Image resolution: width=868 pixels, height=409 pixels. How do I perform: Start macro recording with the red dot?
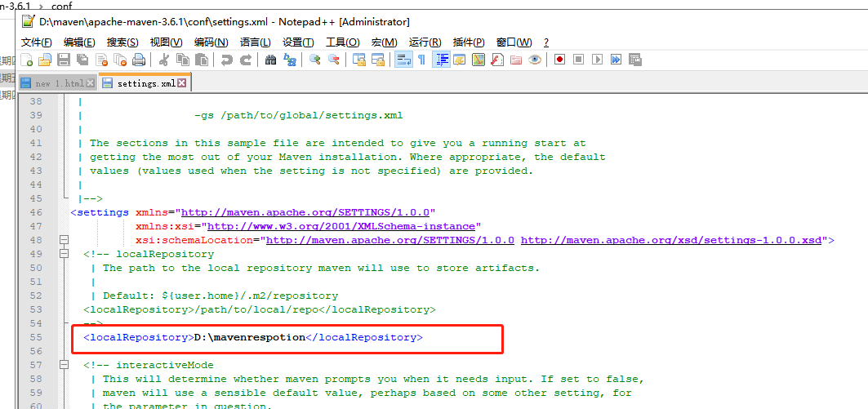(x=559, y=60)
